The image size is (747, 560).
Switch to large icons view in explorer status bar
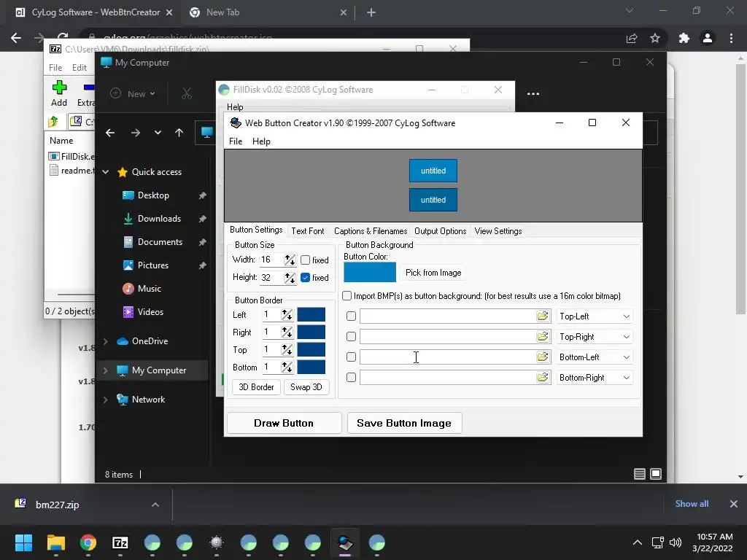pos(656,474)
